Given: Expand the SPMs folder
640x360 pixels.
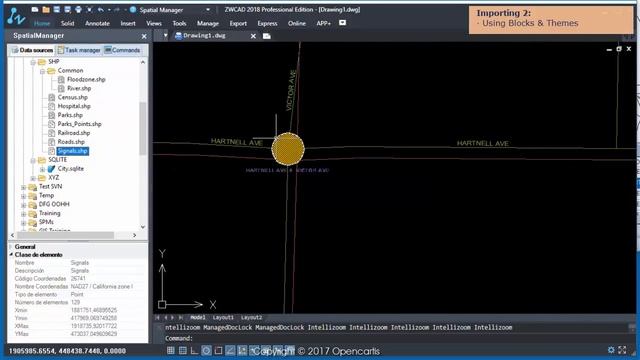Looking at the screenshot, I should click(x=24, y=222).
